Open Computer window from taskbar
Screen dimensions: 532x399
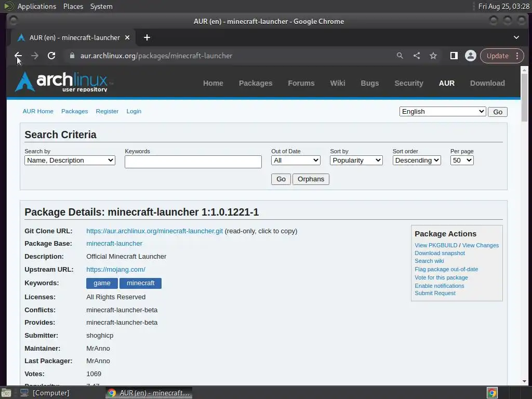pyautogui.click(x=45, y=393)
